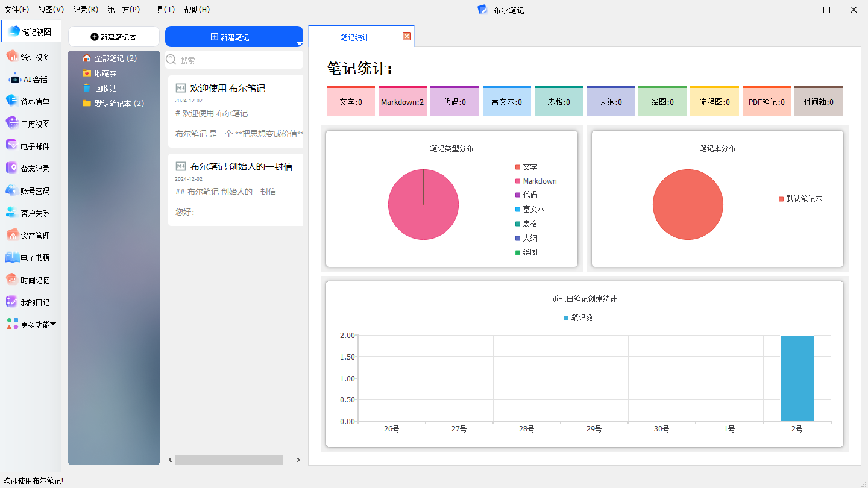Screen dimensions: 868x488
Task: Click the red pie in 笔记本分布
Action: tap(688, 204)
